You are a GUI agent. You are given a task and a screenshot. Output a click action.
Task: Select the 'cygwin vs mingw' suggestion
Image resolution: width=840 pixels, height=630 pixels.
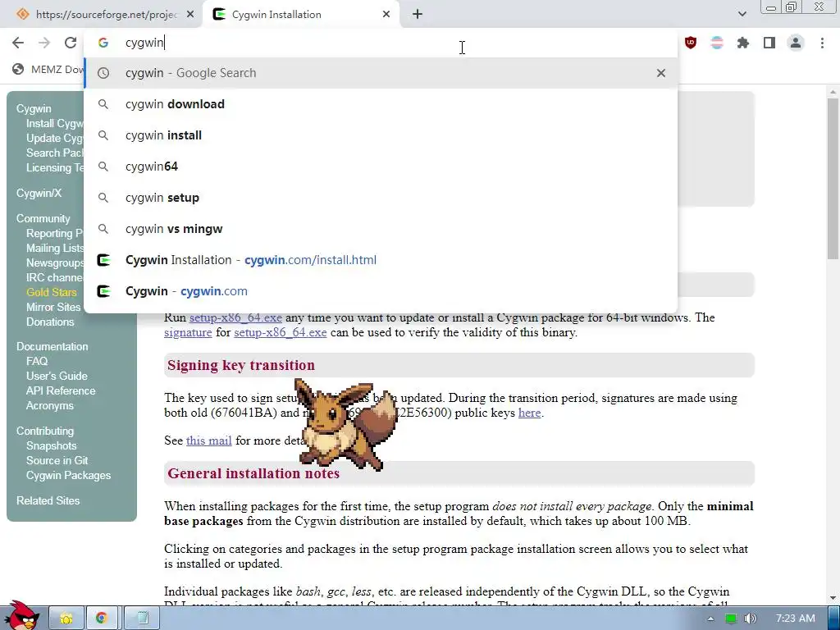coord(381,229)
